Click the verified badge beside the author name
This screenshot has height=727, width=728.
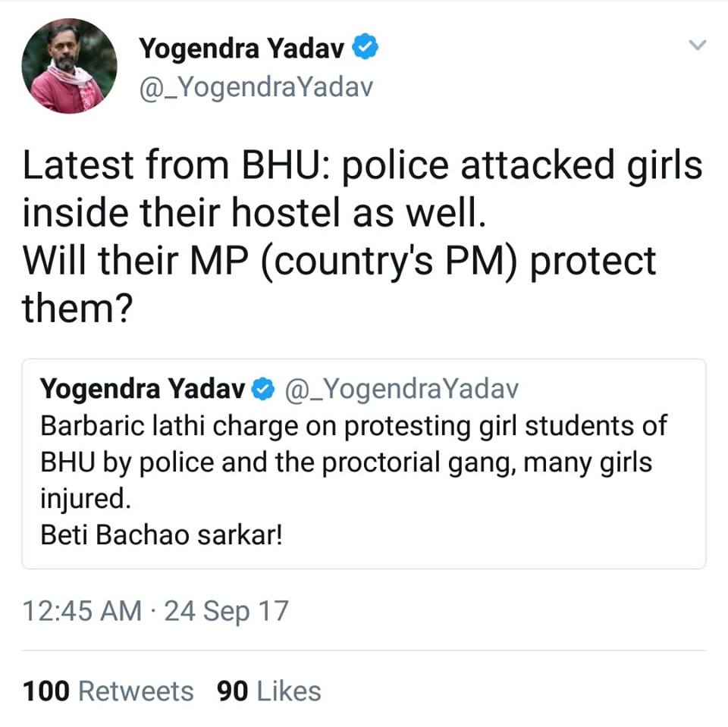pyautogui.click(x=367, y=49)
